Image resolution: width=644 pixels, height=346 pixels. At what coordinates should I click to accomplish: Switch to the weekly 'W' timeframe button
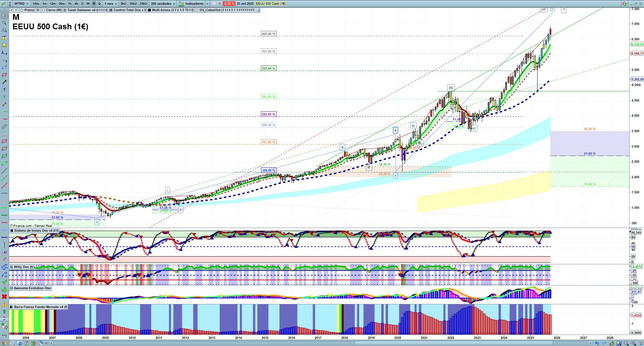[x=88, y=4]
